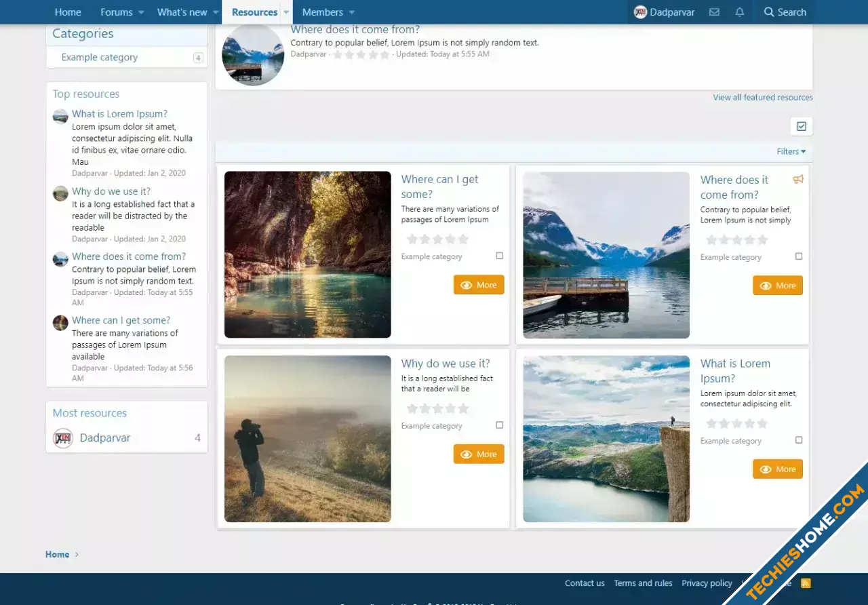The width and height of the screenshot is (868, 605).
Task: Click the avatar beside Why do we use it? in Top resources
Action: [60, 193]
